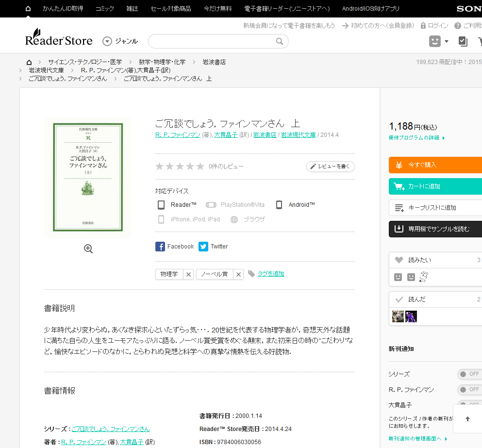Click the scroll-to-top arrow button
This screenshot has height=448, width=482.
(x=467, y=419)
